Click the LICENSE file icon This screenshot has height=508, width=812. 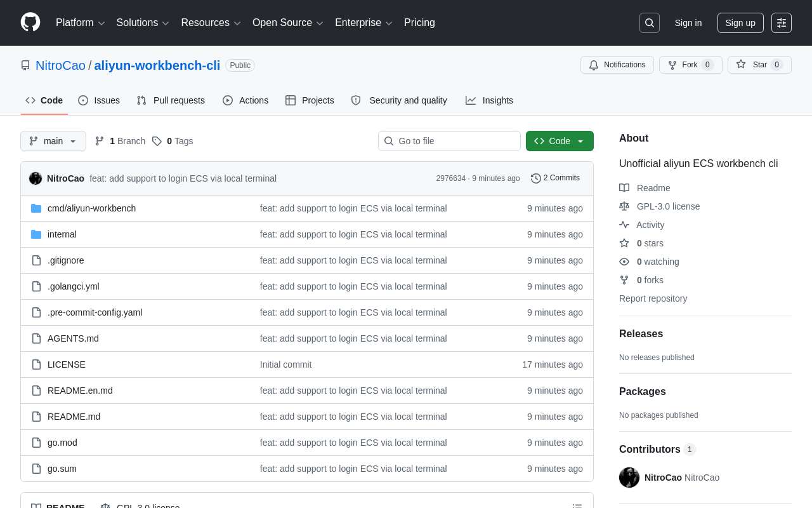pos(36,364)
